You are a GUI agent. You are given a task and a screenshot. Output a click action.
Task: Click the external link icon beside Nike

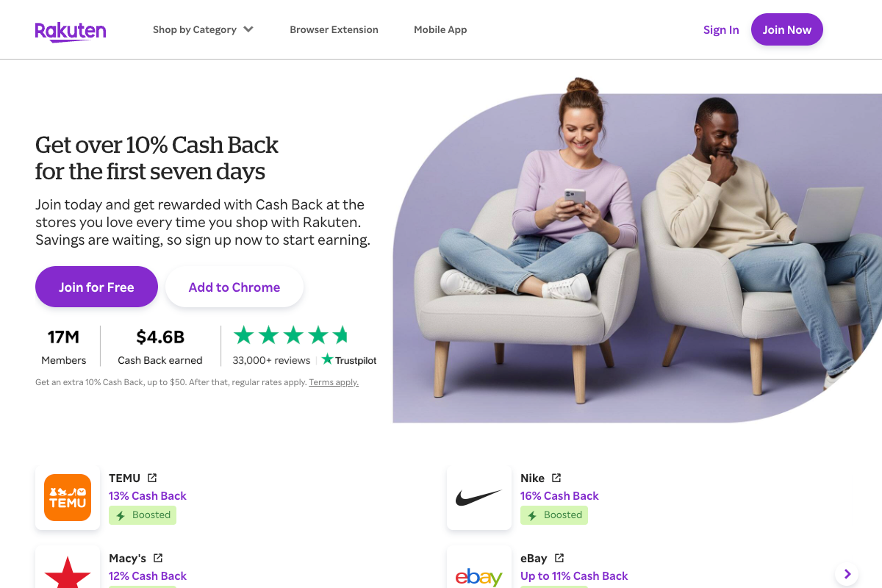pos(556,478)
